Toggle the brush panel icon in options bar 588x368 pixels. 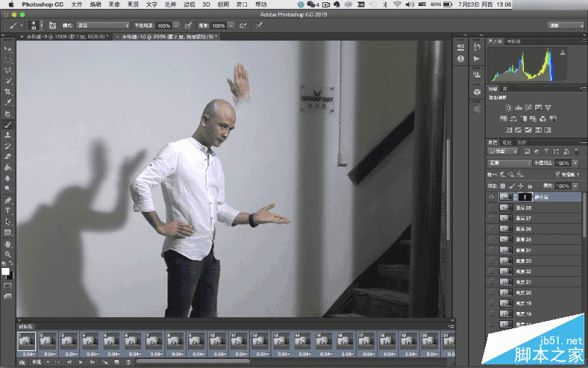point(52,26)
